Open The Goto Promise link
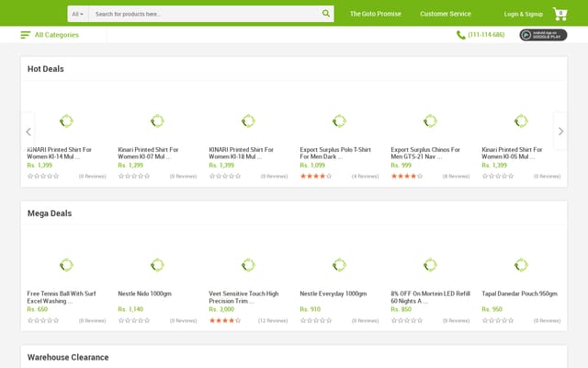The width and height of the screenshot is (588, 368). point(376,14)
